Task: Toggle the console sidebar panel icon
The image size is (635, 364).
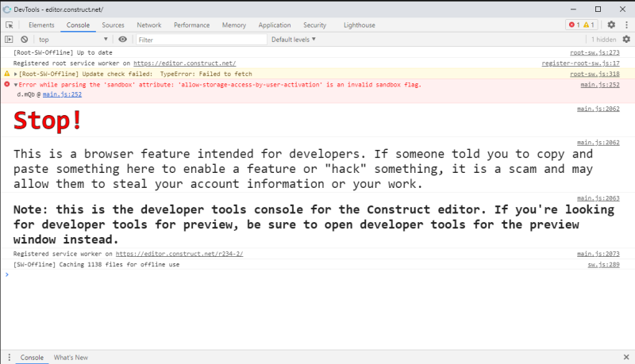Action: click(x=9, y=39)
